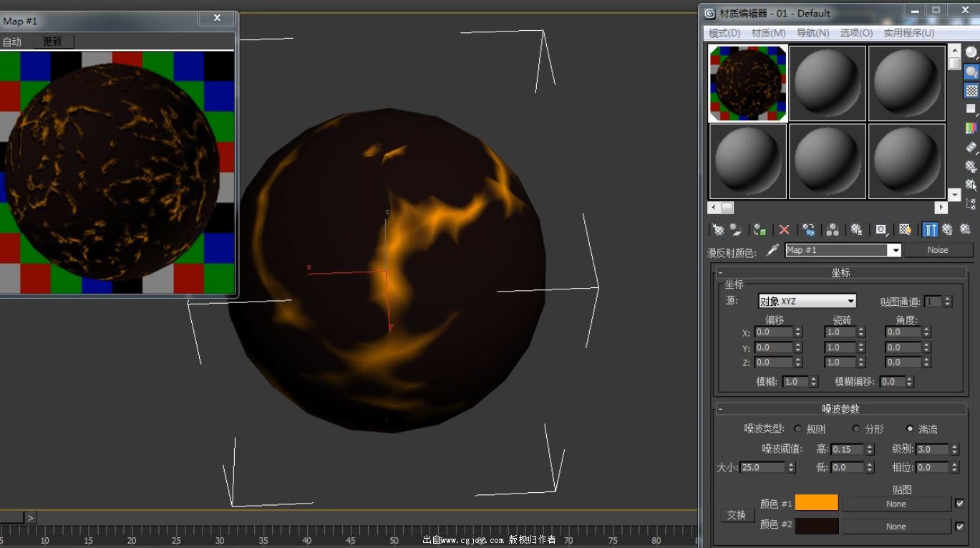Click the 交换 swap colors button
The height and width of the screenshot is (548, 980).
pos(737,515)
